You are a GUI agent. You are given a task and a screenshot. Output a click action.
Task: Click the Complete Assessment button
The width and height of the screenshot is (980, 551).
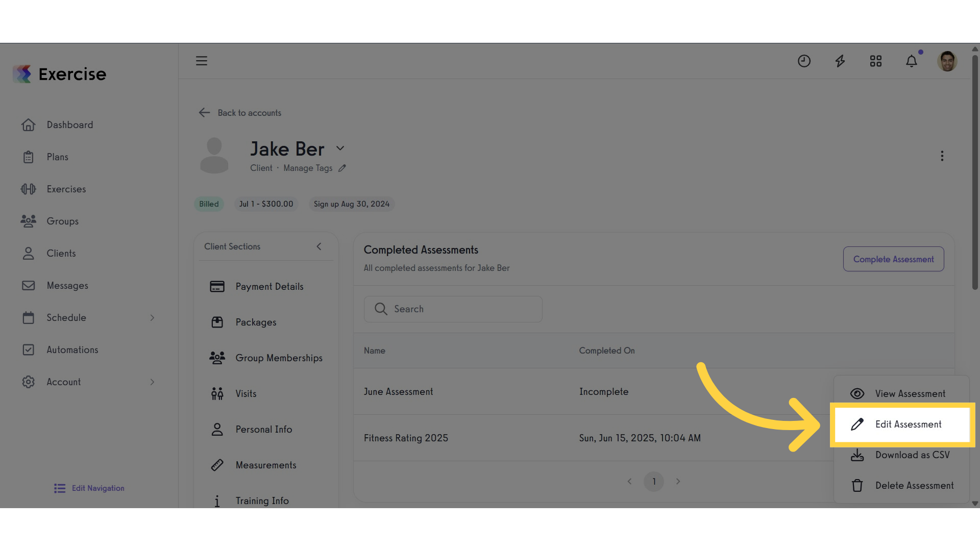[x=893, y=259]
